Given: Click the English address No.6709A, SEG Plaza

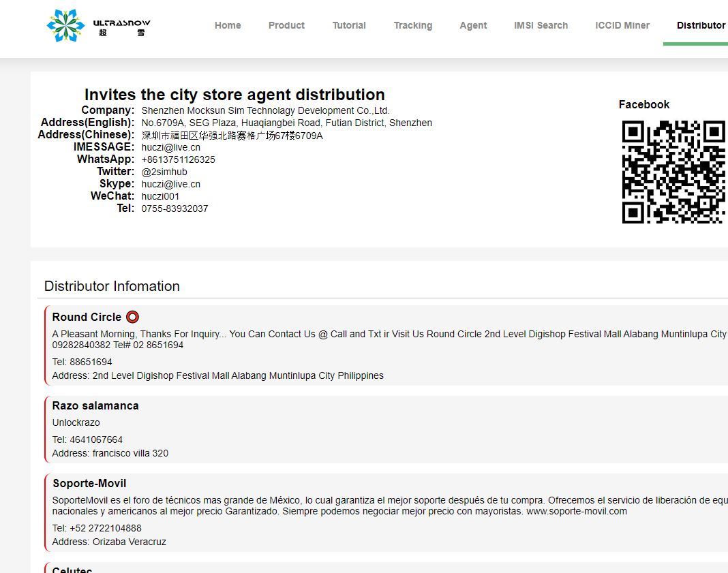Looking at the screenshot, I should pyautogui.click(x=287, y=123).
